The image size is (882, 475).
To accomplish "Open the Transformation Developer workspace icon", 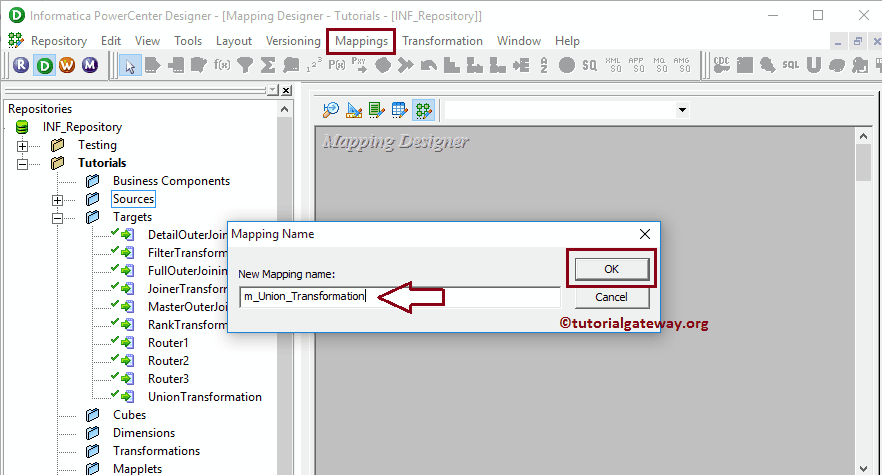I will point(377,110).
